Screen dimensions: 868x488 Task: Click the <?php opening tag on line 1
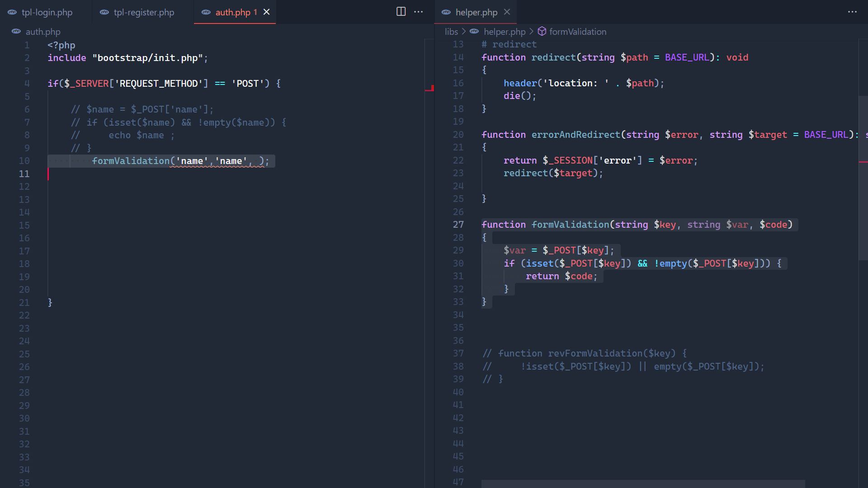tap(61, 45)
